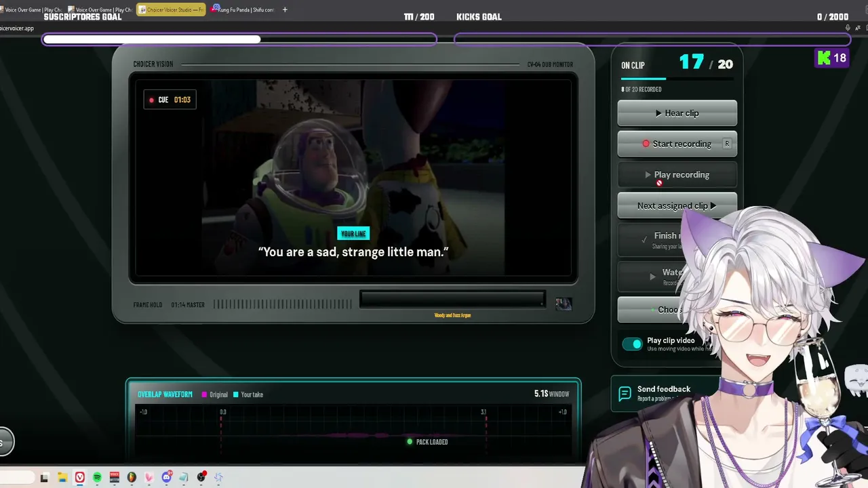Click the Play recording button
Screen dimensions: 868x488
pos(677,175)
